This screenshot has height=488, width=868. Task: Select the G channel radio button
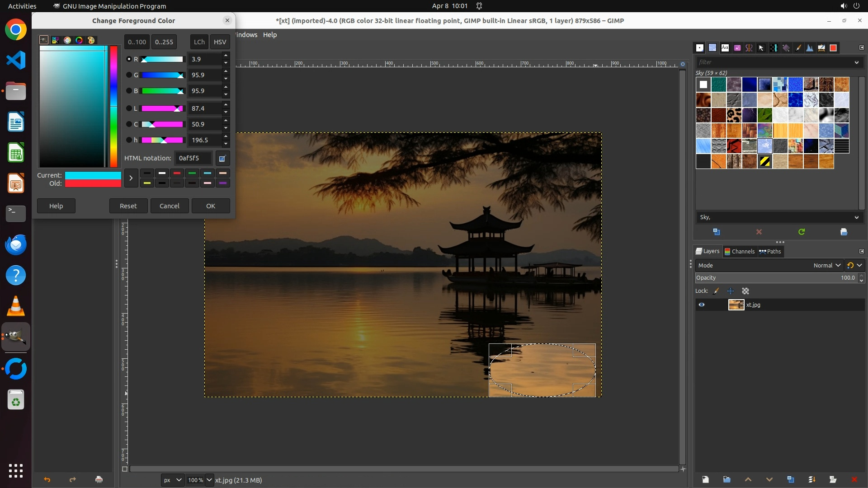(x=129, y=75)
